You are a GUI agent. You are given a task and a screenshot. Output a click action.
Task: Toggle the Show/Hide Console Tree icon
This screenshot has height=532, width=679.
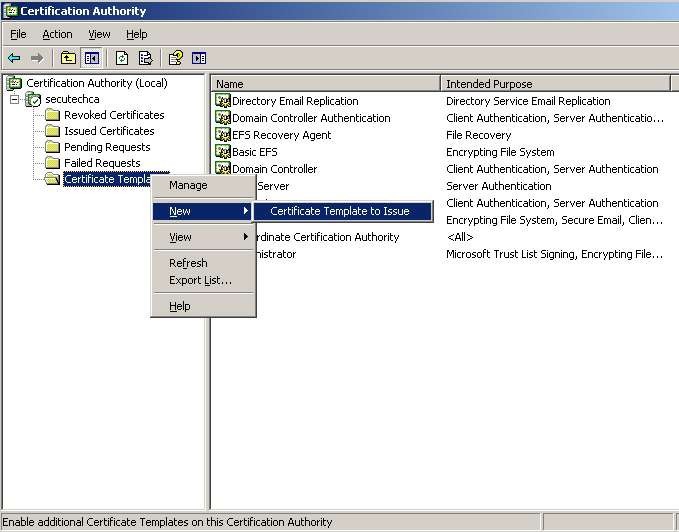click(92, 58)
